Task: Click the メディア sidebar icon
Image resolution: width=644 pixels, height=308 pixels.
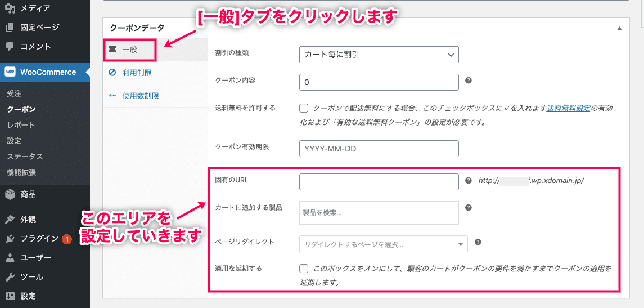Action: 10,8
